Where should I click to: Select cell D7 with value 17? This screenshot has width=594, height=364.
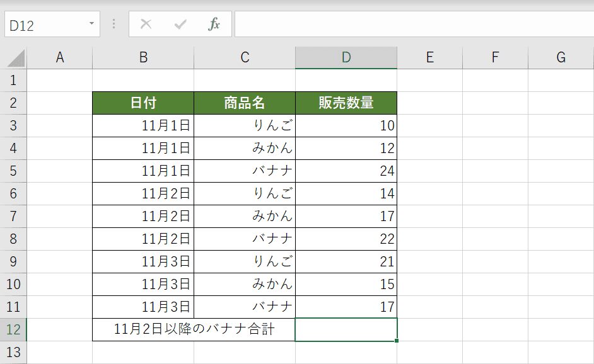pyautogui.click(x=346, y=217)
